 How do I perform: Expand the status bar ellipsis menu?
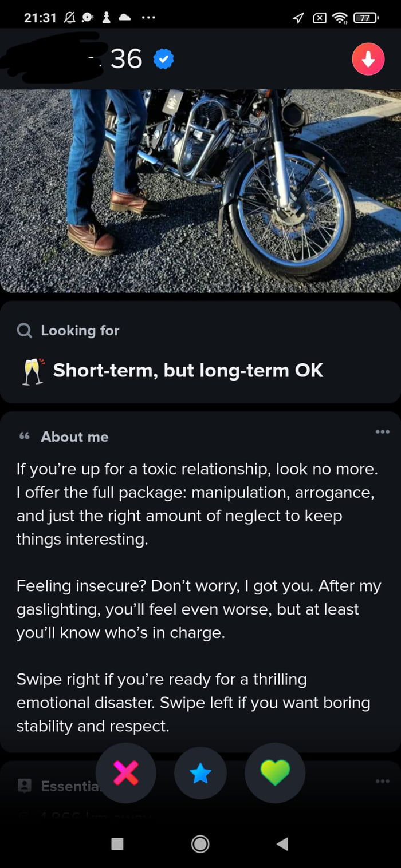pos(148,17)
